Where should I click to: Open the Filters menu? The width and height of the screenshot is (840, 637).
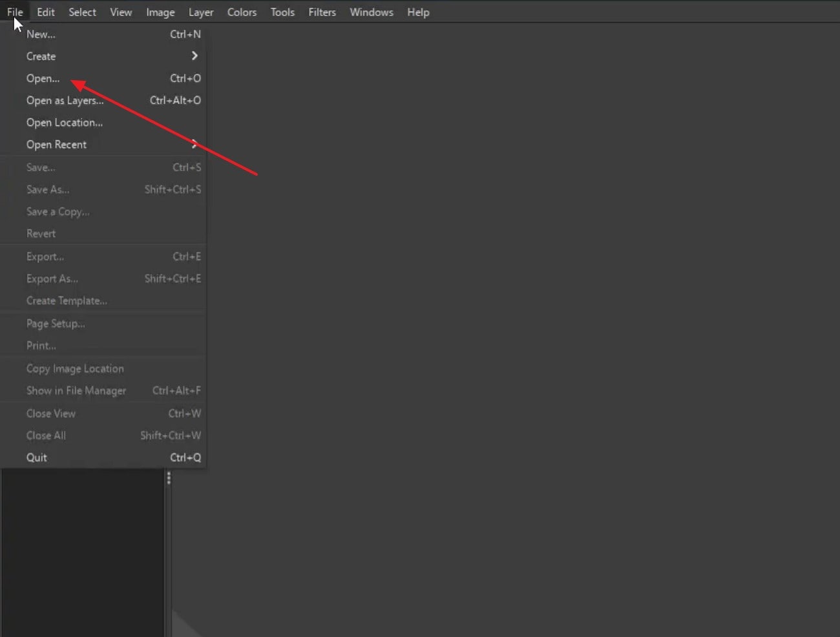tap(322, 12)
